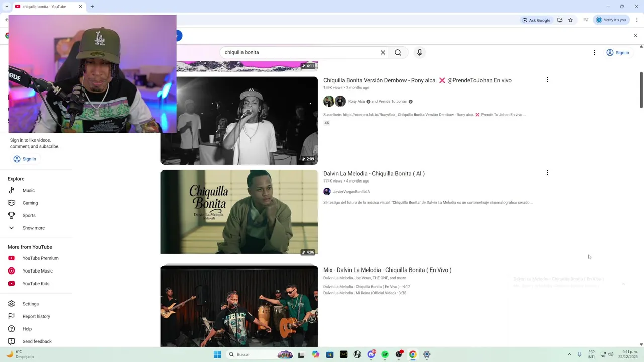
Task: Open Copilot from the taskbar
Action: click(x=315, y=354)
